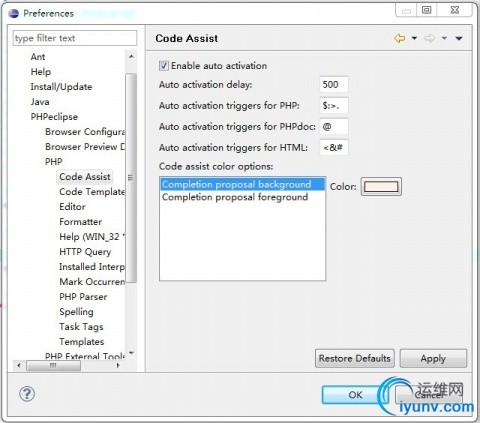Click the tree scroll left arrow

[19, 365]
